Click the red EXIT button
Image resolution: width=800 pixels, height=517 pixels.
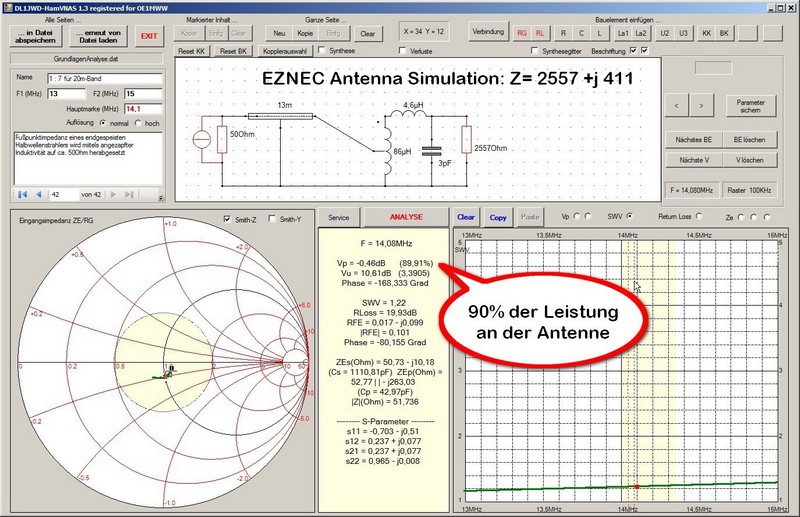149,36
